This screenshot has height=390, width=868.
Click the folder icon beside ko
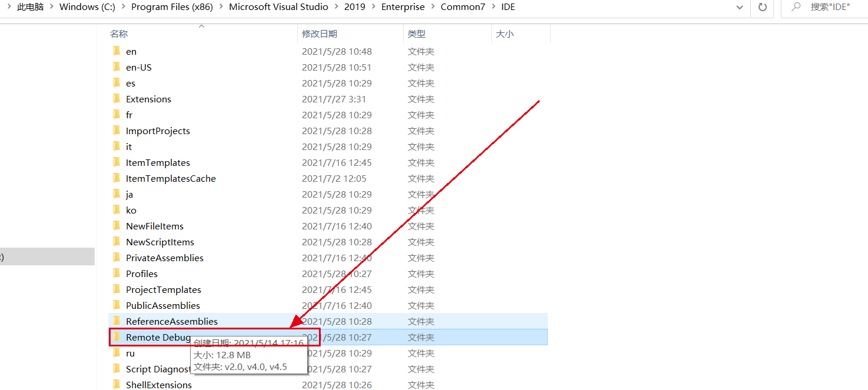click(116, 210)
